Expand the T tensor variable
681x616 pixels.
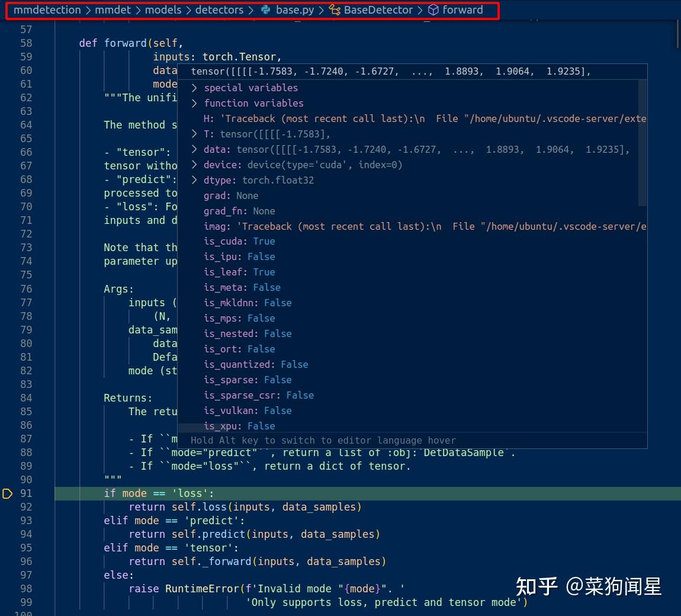(x=194, y=134)
